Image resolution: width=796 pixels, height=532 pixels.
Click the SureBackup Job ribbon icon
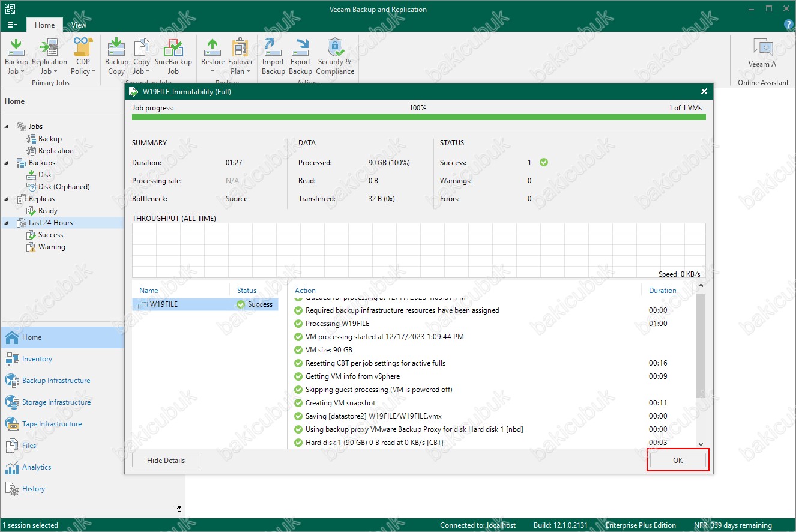click(x=173, y=56)
